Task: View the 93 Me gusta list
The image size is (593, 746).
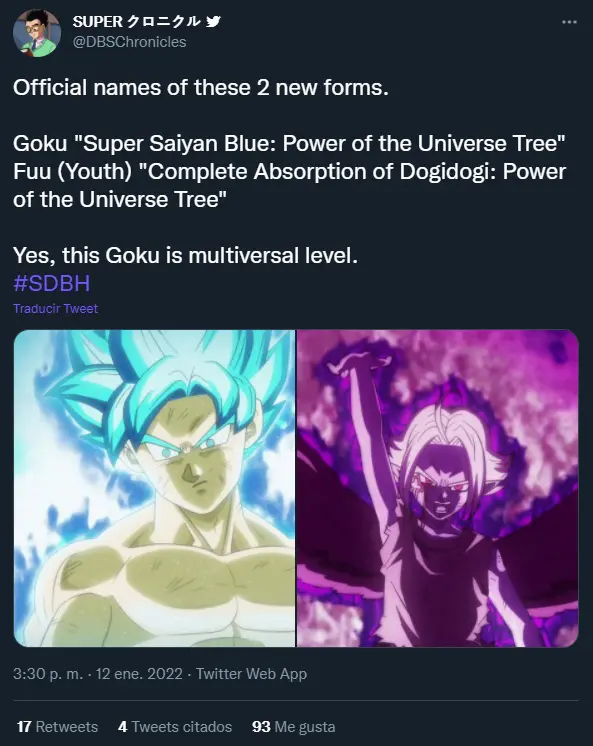Action: click(294, 726)
